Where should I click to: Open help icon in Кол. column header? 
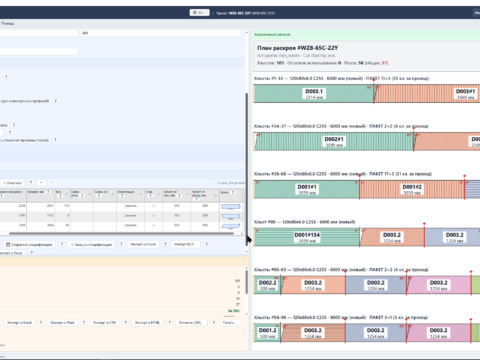[x=60, y=196]
